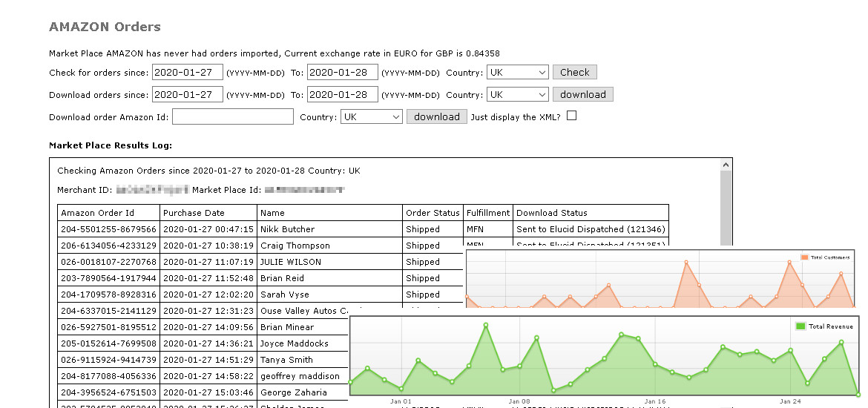
Task: Click purchase date 2020-01-27 14:09:56
Action: (x=208, y=327)
